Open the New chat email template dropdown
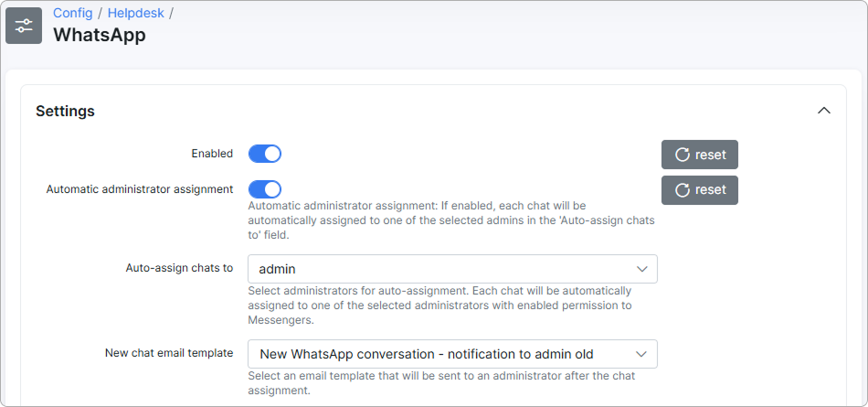868x407 pixels. (452, 354)
